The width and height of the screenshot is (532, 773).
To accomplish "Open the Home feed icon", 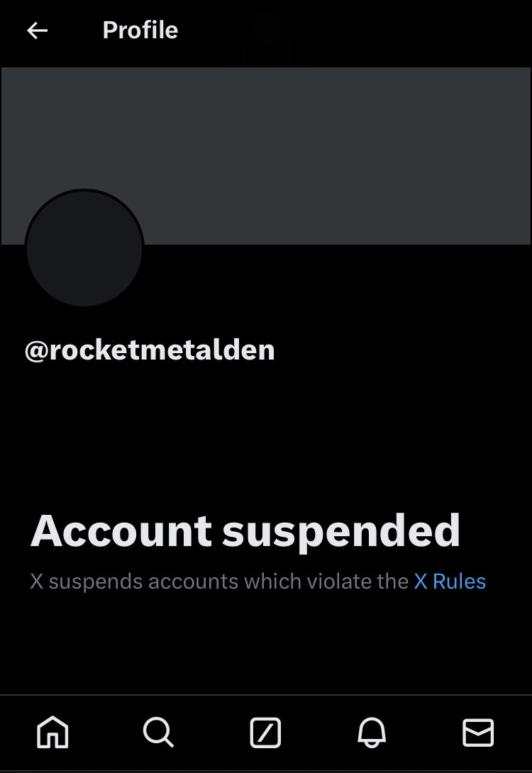I will point(52,732).
